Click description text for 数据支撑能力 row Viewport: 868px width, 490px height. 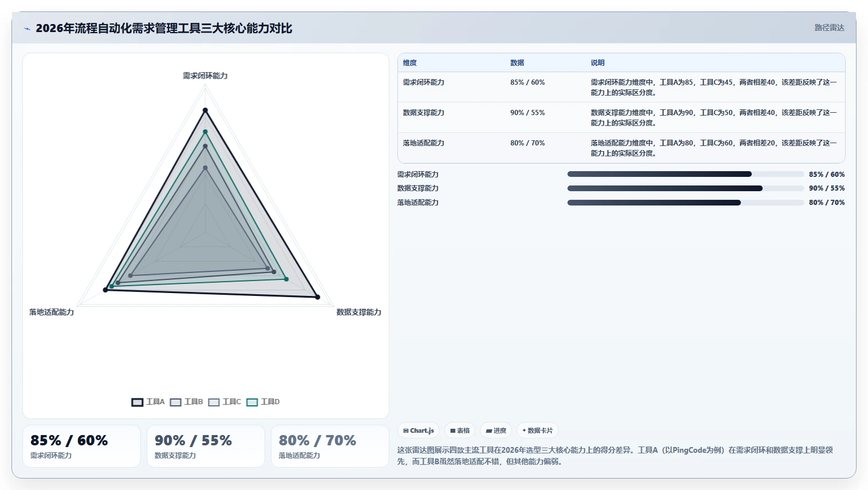coord(714,118)
